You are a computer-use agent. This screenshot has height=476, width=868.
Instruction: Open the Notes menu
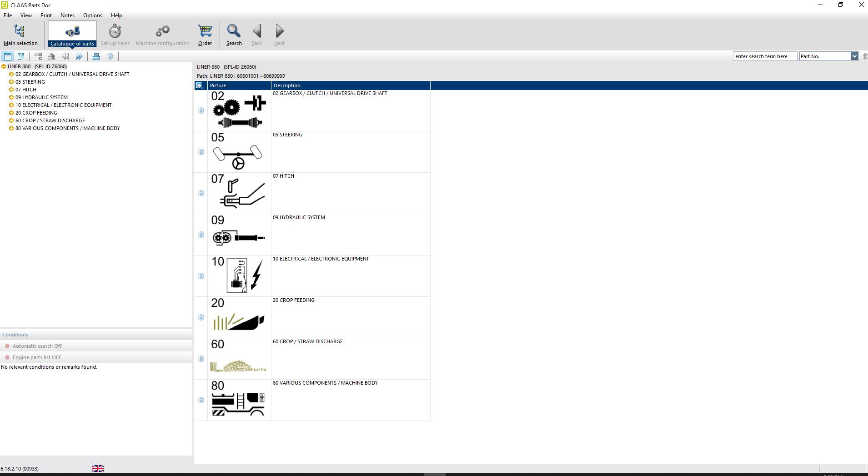[67, 15]
